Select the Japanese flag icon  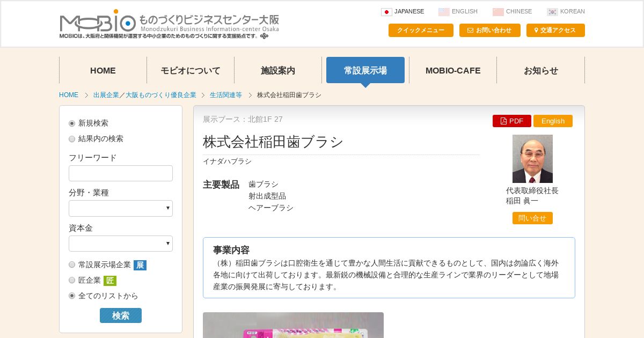386,12
